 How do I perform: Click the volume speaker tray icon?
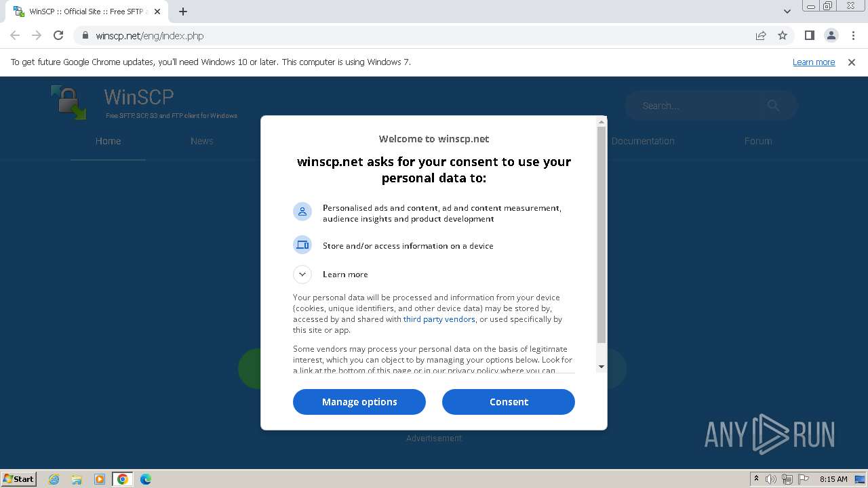771,479
